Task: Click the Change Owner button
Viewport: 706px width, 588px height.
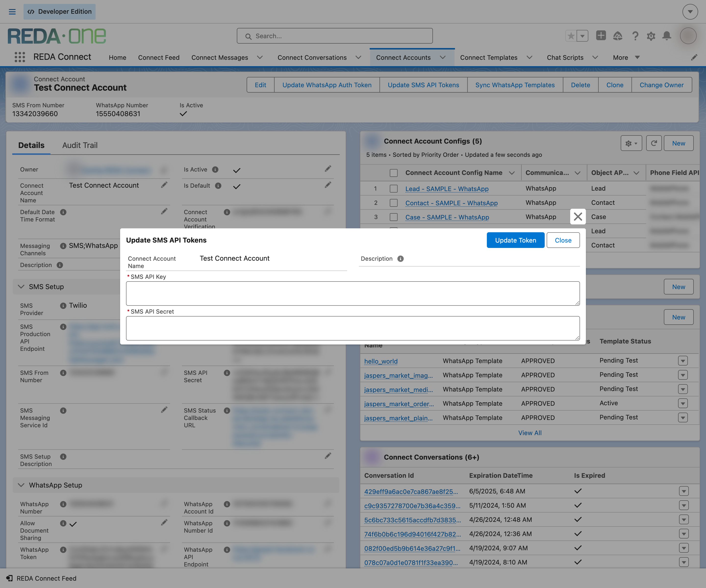Action: coord(661,85)
